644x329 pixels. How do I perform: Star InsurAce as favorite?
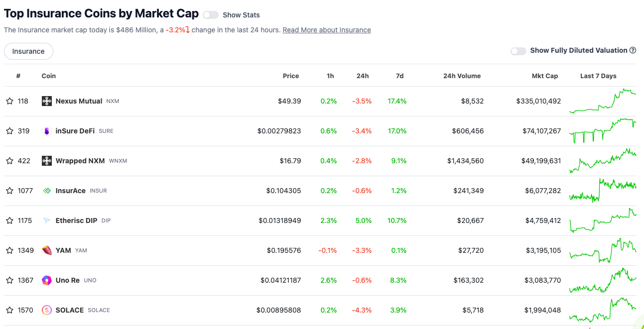(9, 191)
